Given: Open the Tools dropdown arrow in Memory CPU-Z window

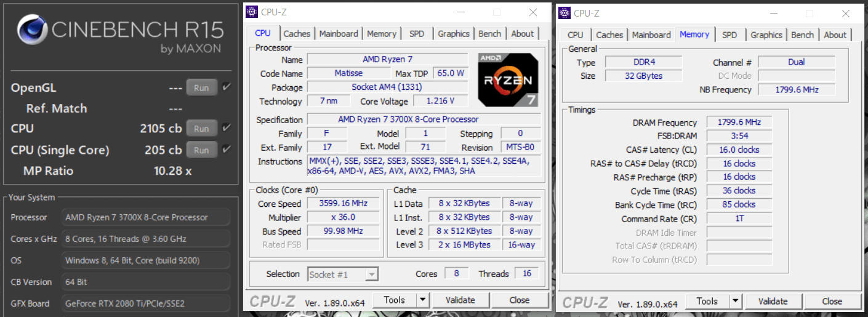Looking at the screenshot, I should click(x=736, y=302).
